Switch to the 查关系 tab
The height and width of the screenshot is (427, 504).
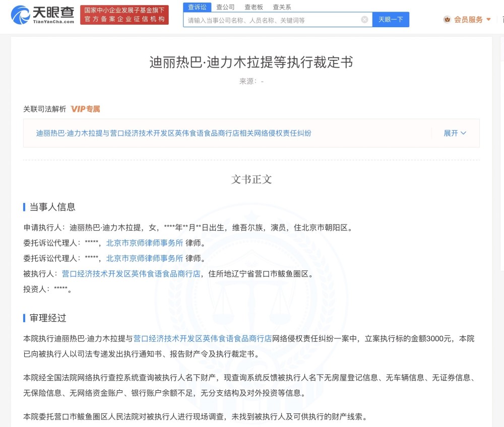tap(282, 7)
